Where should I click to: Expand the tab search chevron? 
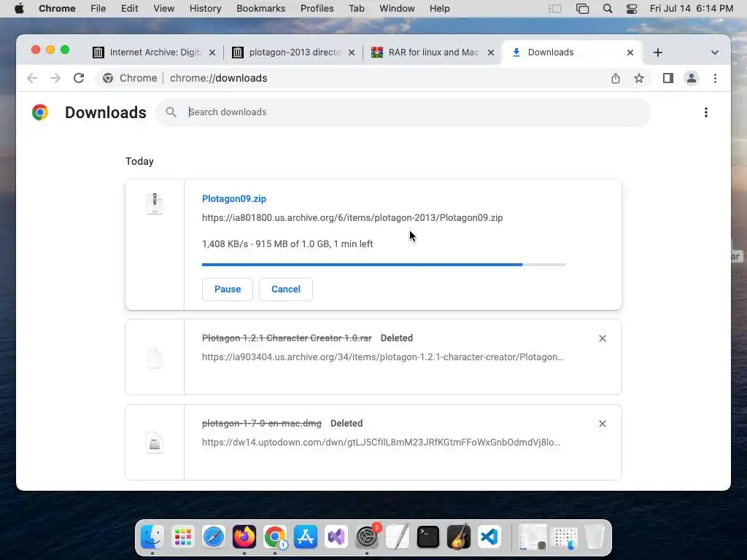click(714, 52)
